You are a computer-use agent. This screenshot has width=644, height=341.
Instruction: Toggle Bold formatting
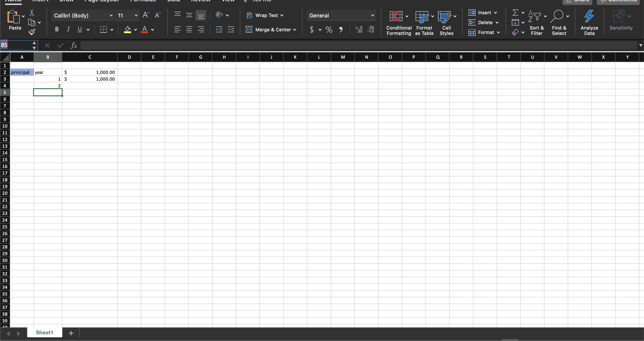57,30
